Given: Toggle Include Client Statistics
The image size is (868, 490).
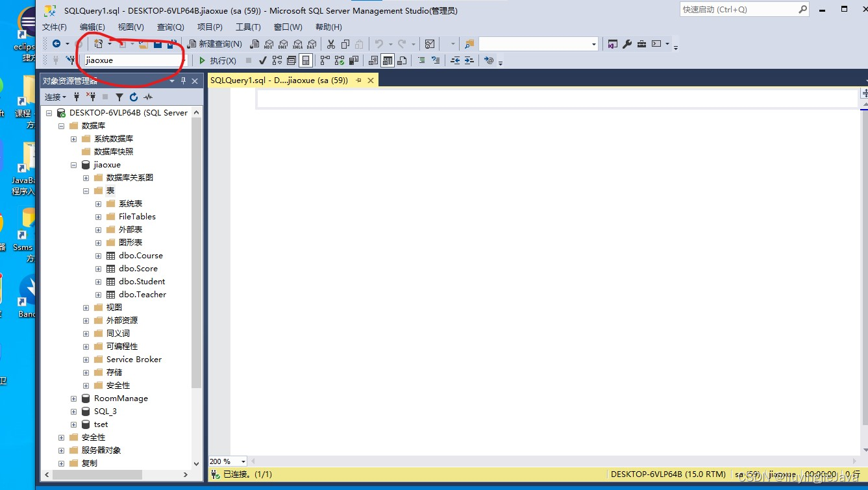Looking at the screenshot, I should [354, 60].
